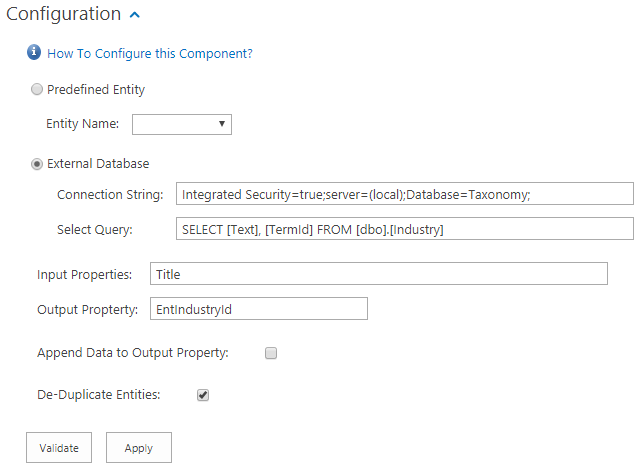
Task: Click the External Database label text
Action: [x=98, y=163]
